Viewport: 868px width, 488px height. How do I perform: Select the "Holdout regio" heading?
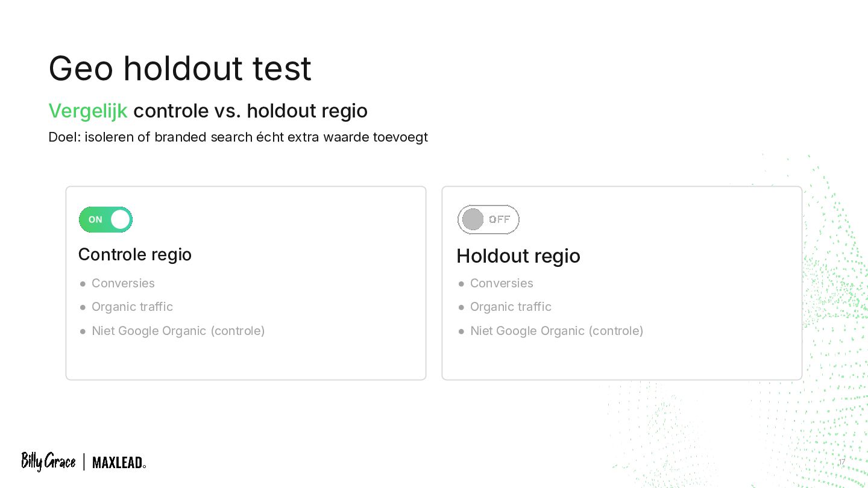pos(518,256)
